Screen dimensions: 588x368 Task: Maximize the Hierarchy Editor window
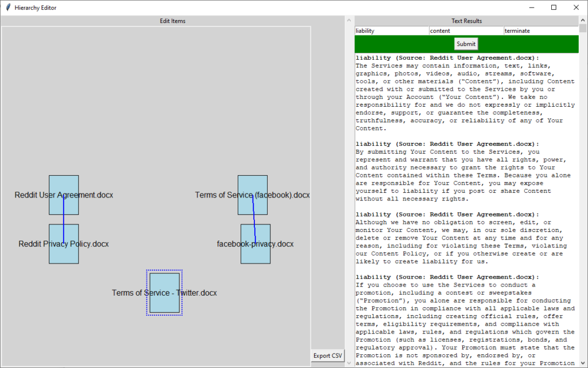coord(554,7)
